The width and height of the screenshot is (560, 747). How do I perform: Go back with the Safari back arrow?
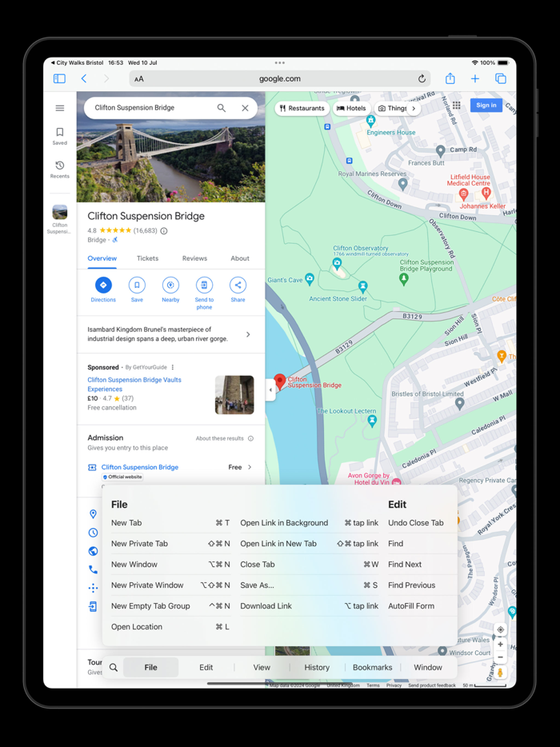click(x=84, y=78)
